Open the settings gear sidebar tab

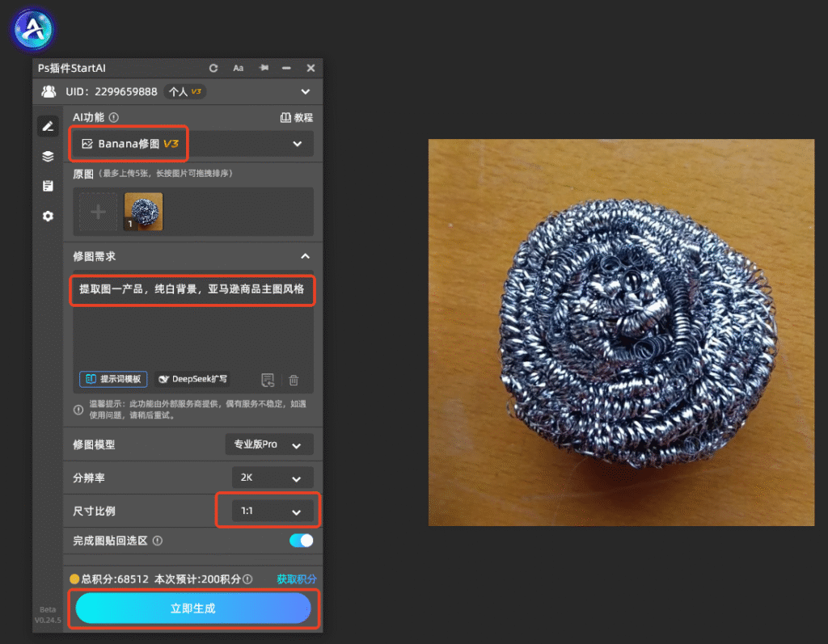[48, 216]
